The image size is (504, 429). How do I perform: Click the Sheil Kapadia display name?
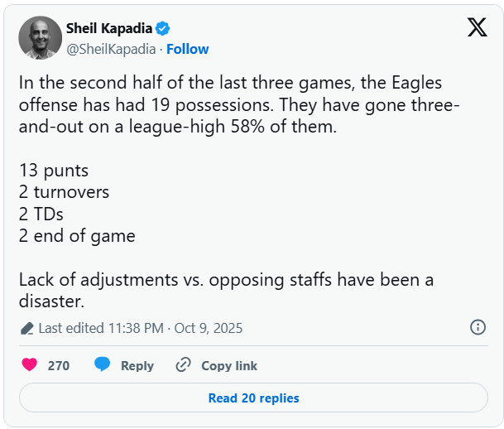[109, 30]
